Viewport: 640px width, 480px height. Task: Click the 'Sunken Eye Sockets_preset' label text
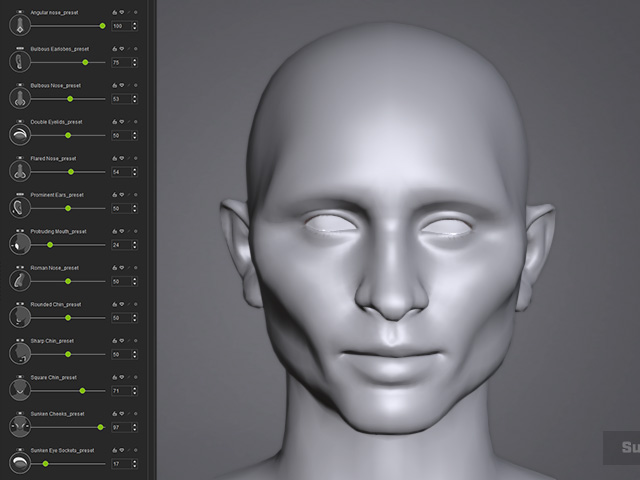click(62, 450)
